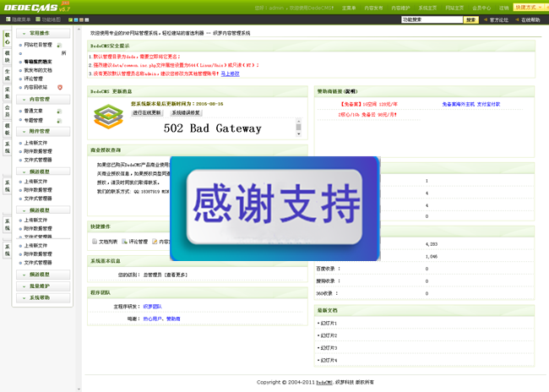
Task: Open 内容维护 in the top navigation
Action: 400,8
